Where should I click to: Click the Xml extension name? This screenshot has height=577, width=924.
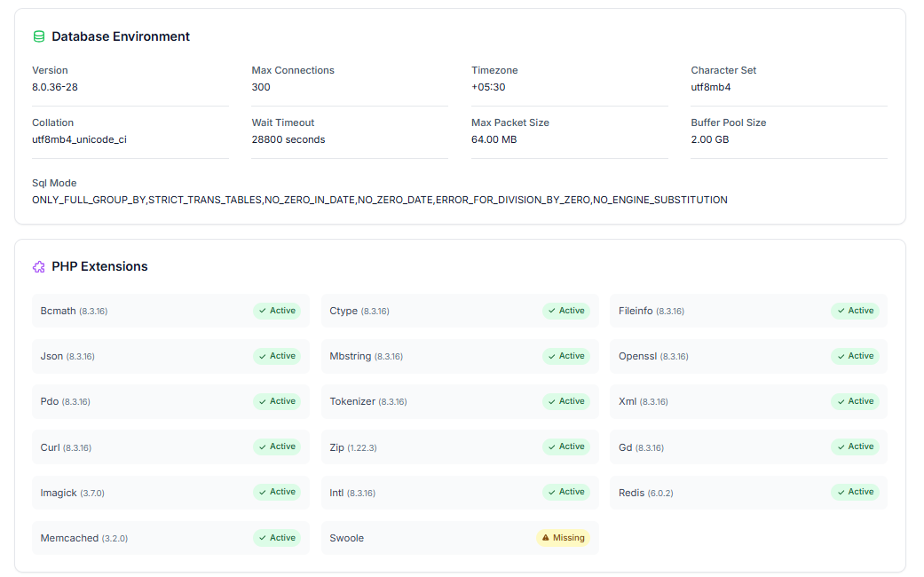628,401
